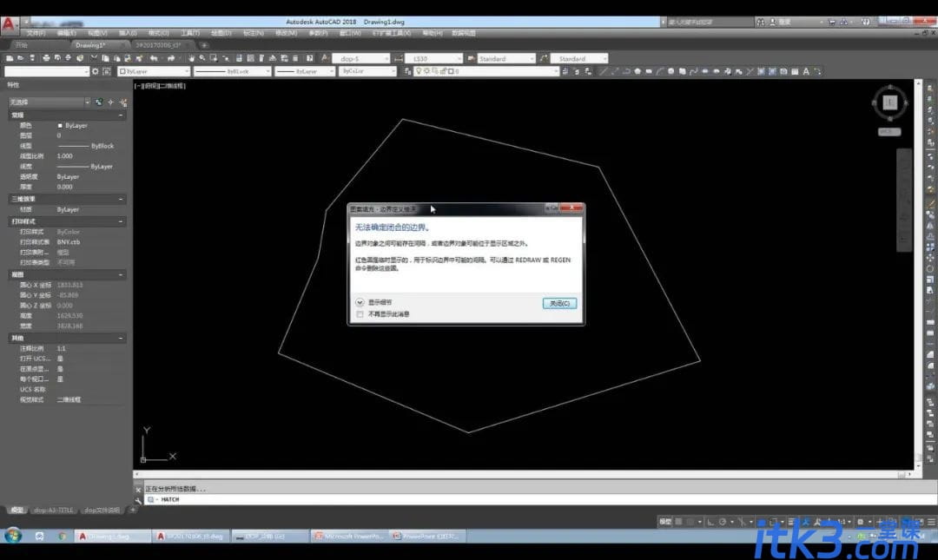
Task: Open the LS30 dimension style dropdown
Action: tap(434, 59)
